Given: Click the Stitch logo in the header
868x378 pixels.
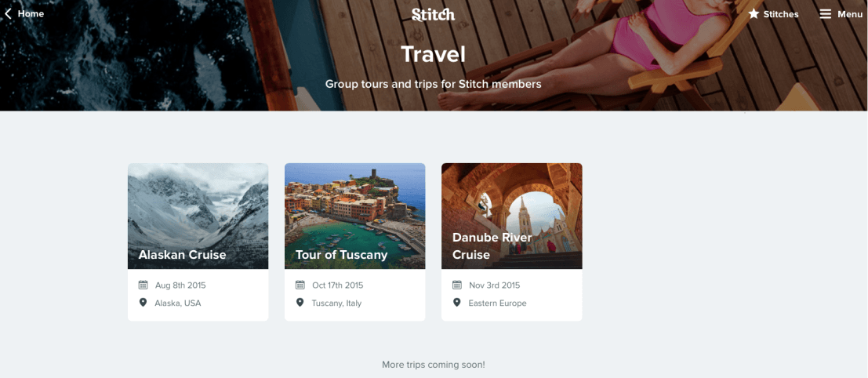Looking at the screenshot, I should click(x=434, y=14).
